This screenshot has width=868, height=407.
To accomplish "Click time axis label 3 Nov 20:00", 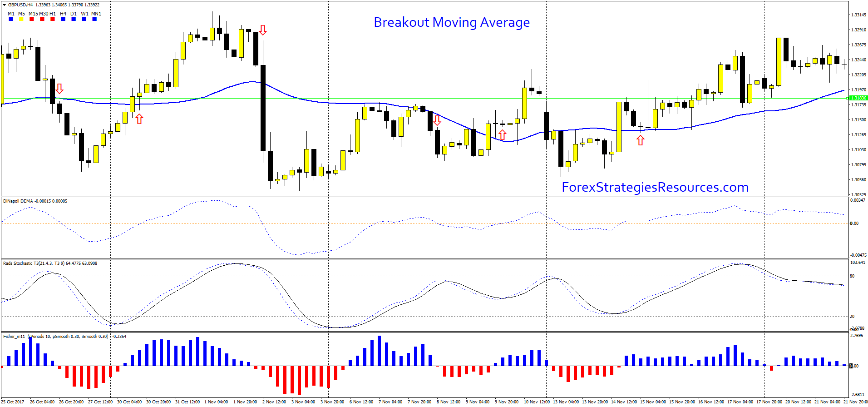I will 332,402.
